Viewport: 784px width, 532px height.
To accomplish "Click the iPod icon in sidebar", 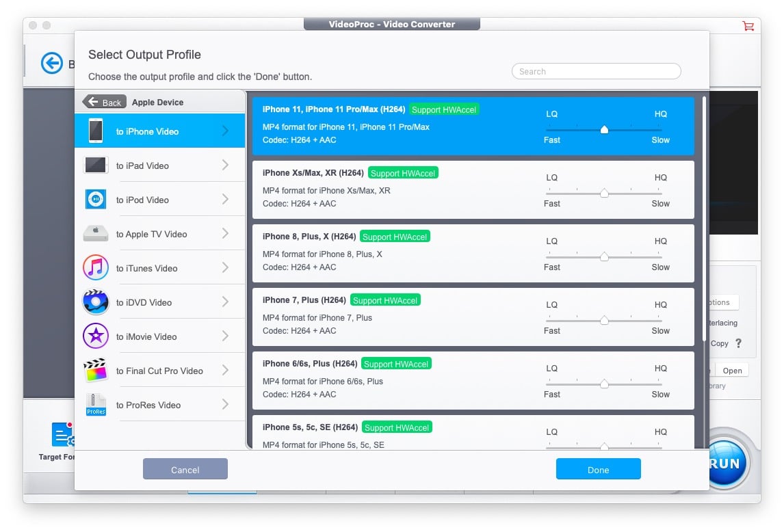I will click(96, 199).
